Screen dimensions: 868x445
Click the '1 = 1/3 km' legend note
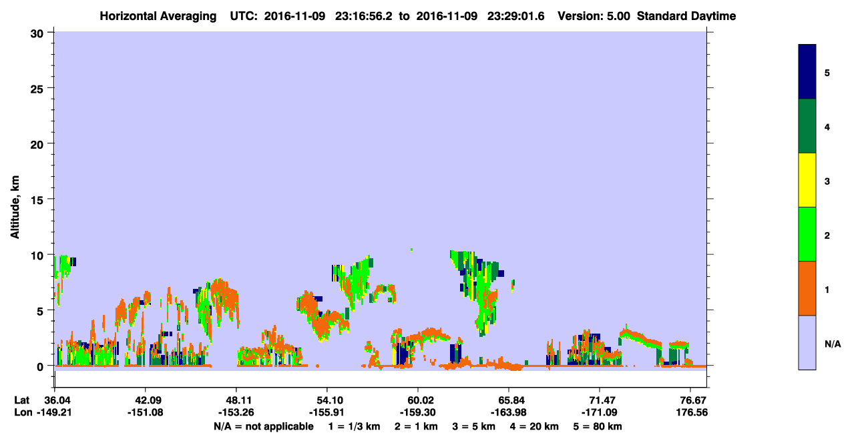(354, 426)
